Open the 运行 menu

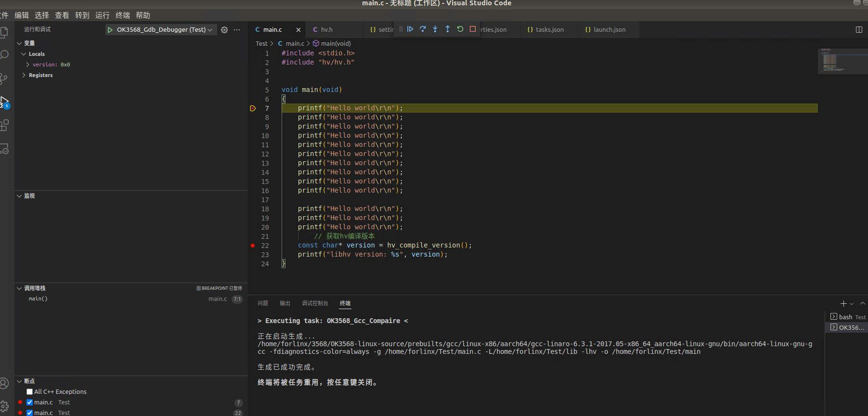tap(103, 15)
